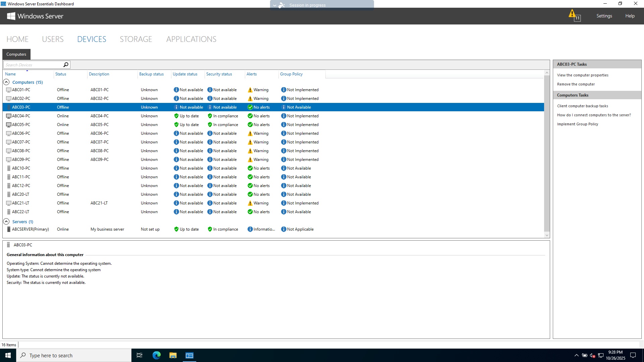644x362 pixels.
Task: Click the Windows Start button
Action: click(8, 355)
